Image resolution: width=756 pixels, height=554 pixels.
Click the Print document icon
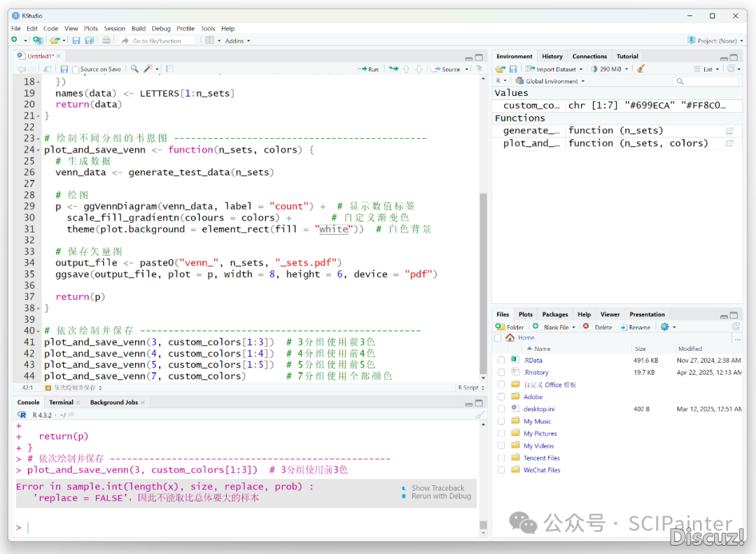pos(106,41)
